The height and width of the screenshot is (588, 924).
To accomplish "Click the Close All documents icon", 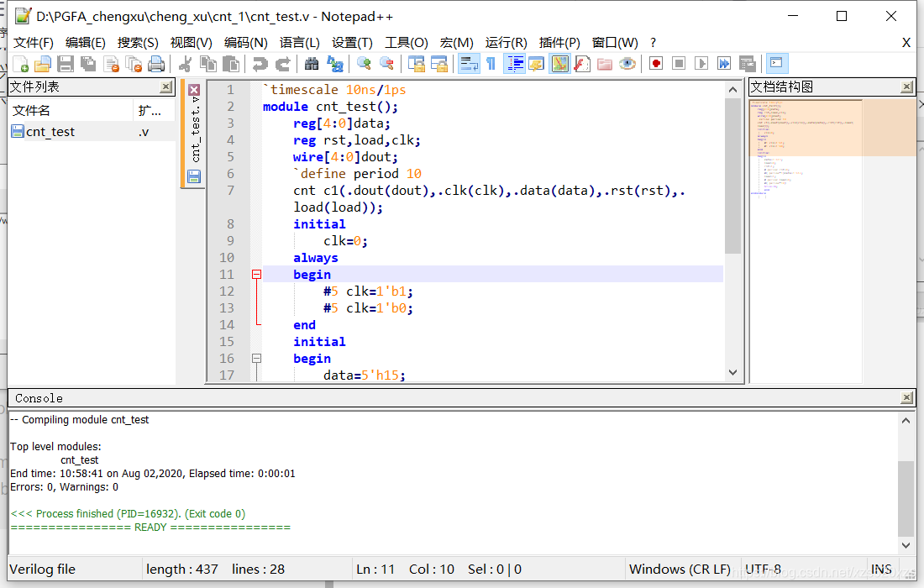I will tap(134, 64).
